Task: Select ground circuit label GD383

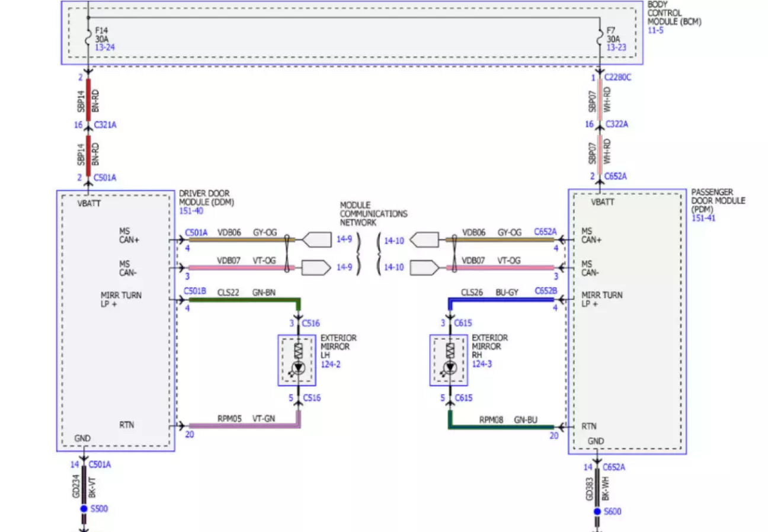Action: click(x=590, y=489)
